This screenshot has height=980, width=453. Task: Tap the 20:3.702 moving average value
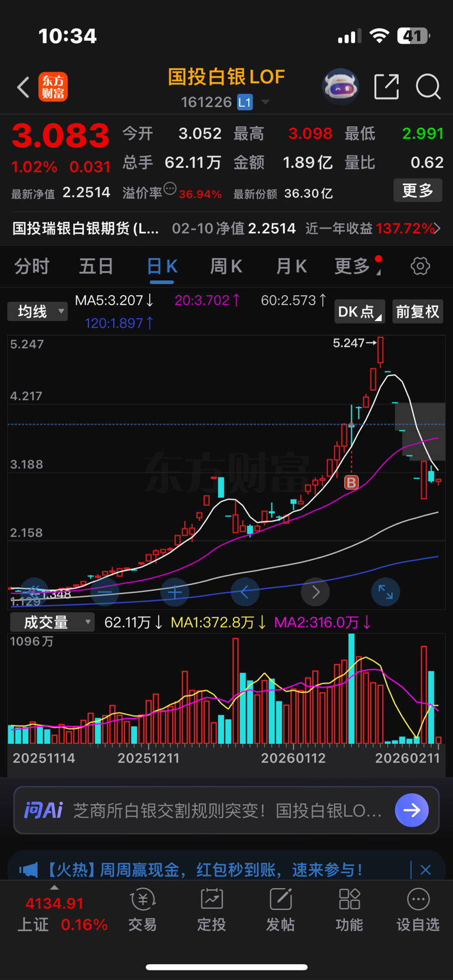[206, 300]
